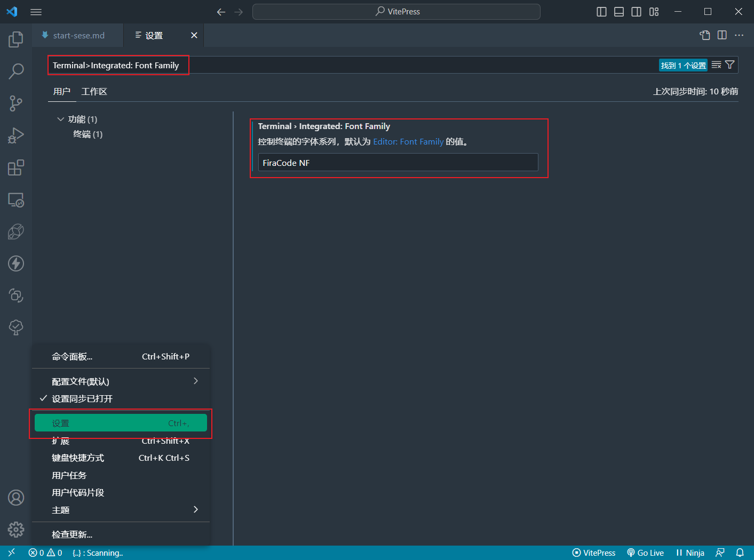Go forward with the right arrow
Viewport: 754px width, 560px height.
click(239, 12)
